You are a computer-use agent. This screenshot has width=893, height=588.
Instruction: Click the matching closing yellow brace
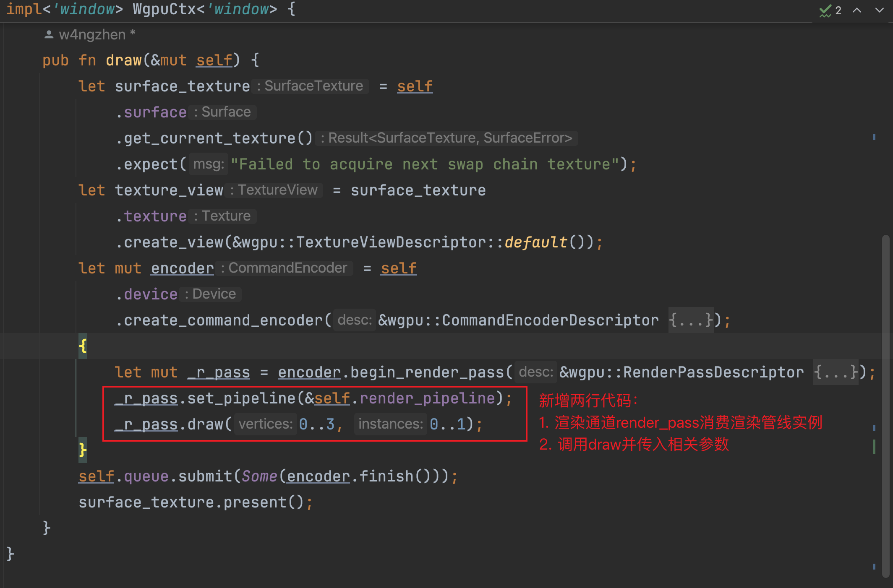tap(83, 450)
